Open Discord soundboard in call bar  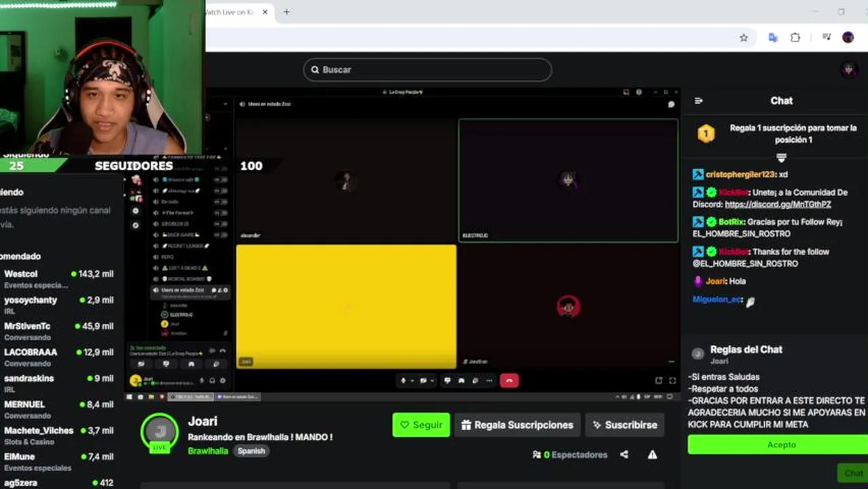pyautogui.click(x=475, y=380)
